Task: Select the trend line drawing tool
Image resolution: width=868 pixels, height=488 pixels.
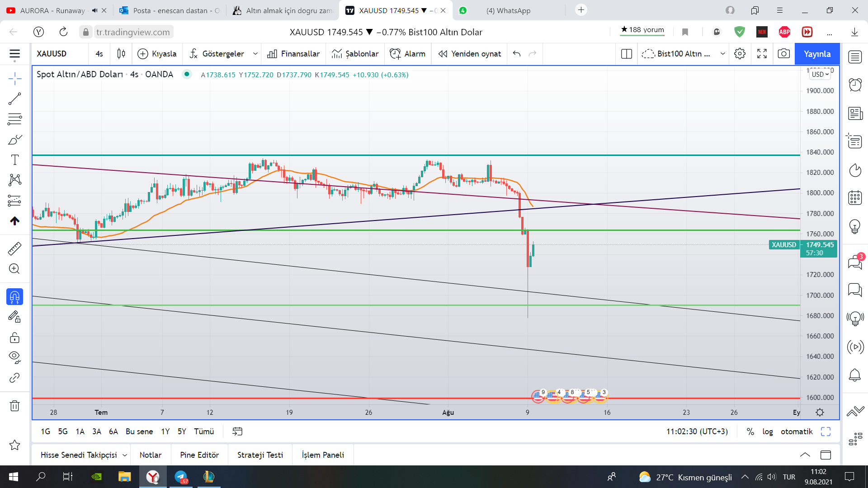Action: click(14, 99)
